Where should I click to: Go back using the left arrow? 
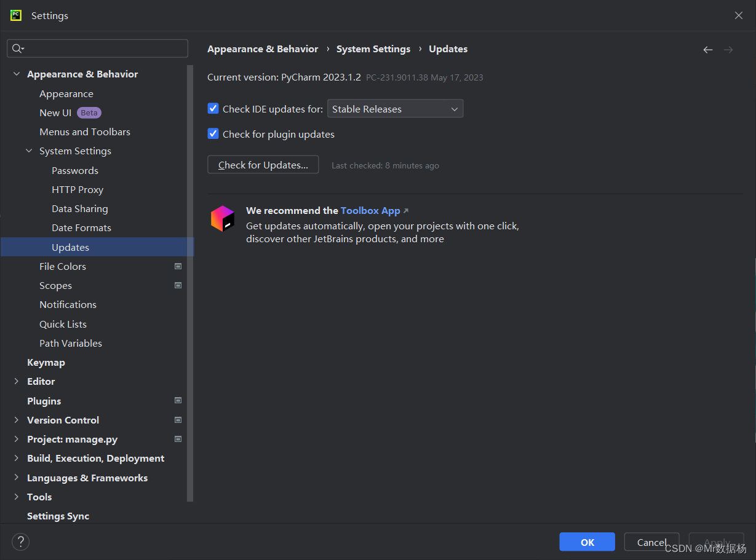click(x=708, y=50)
